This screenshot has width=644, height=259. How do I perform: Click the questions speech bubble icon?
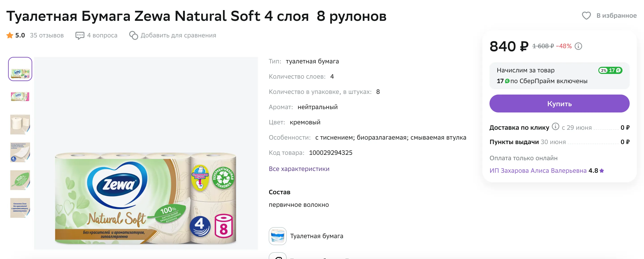[x=80, y=36]
